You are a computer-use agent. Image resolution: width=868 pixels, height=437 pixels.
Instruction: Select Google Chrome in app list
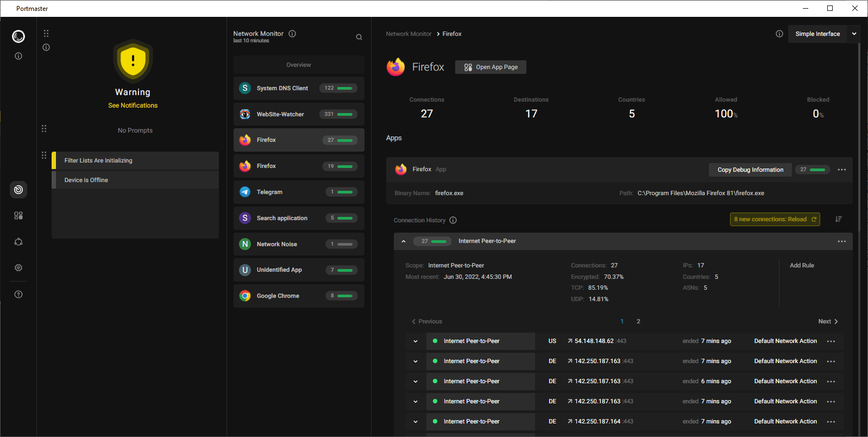tap(299, 296)
